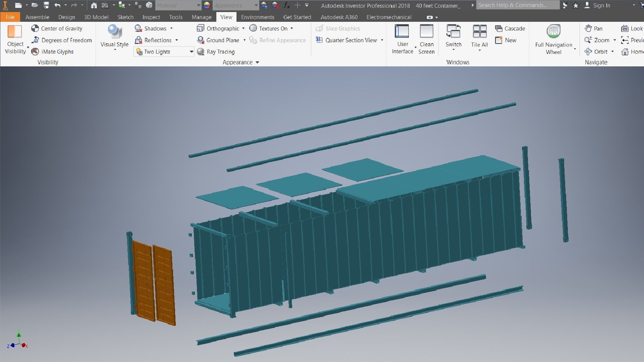
Task: Switch to the Assemble tab
Action: [x=37, y=17]
